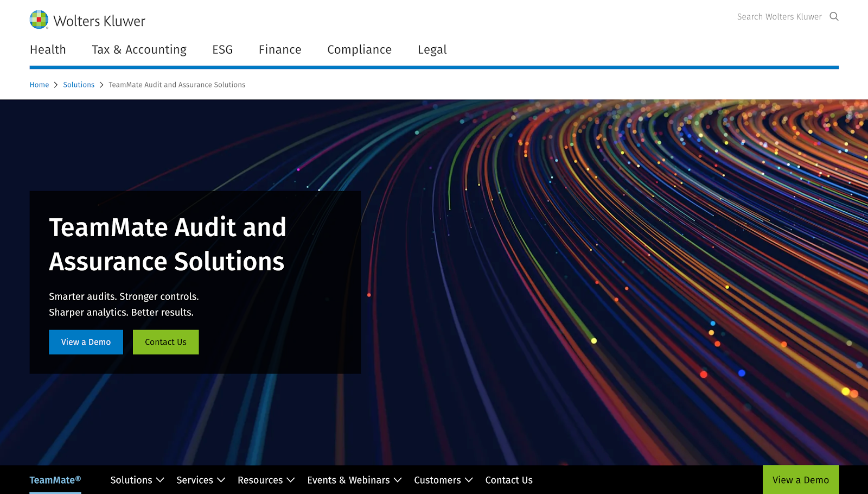Image resolution: width=868 pixels, height=494 pixels.
Task: Open the Solutions breadcrumb link
Action: [x=79, y=85]
